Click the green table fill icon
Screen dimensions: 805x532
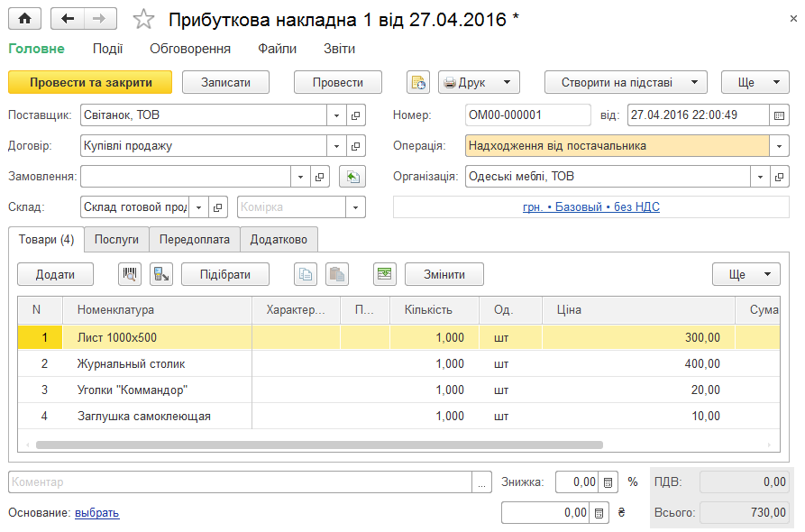[x=385, y=274]
